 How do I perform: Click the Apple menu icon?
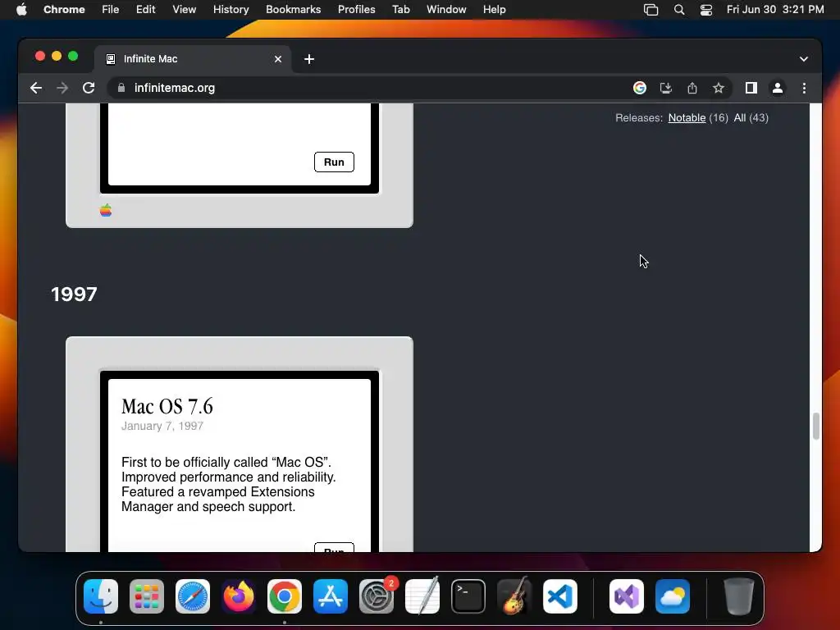coord(21,10)
